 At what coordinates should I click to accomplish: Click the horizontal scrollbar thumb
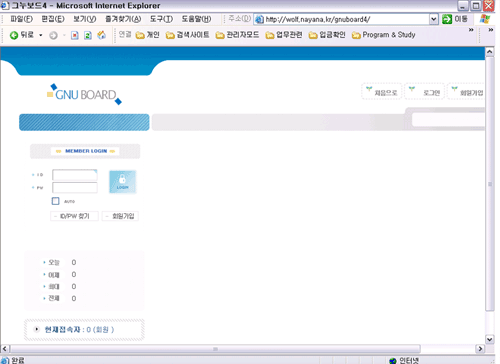[215, 349]
